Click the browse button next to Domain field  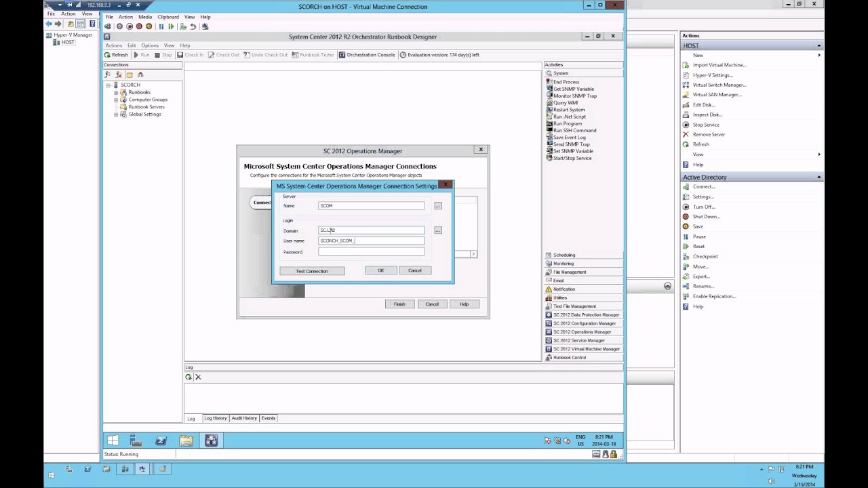point(438,230)
